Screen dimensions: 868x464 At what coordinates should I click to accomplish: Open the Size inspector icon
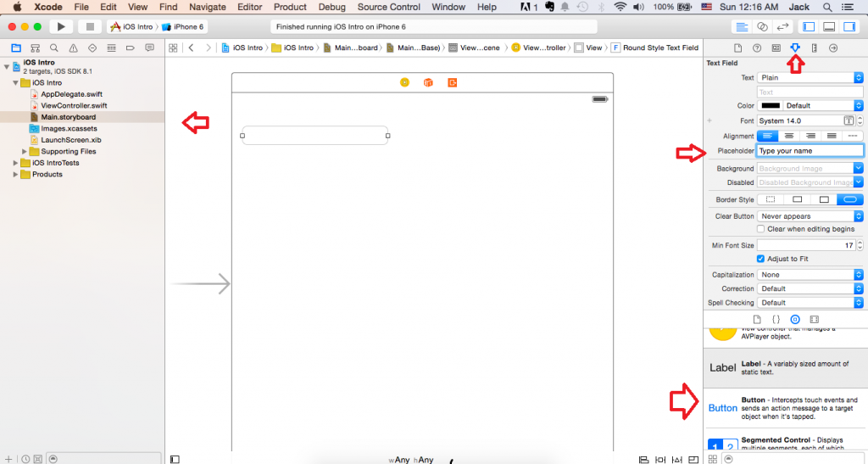(x=814, y=48)
